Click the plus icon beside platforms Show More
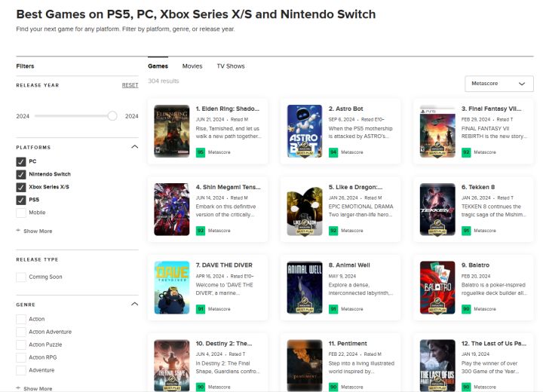Viewport: 543px width, 392px height. [18, 231]
